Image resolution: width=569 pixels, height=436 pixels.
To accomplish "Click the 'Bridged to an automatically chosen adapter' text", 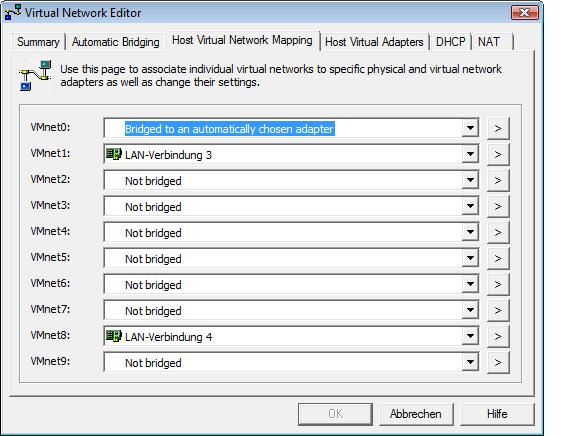I will [x=229, y=129].
